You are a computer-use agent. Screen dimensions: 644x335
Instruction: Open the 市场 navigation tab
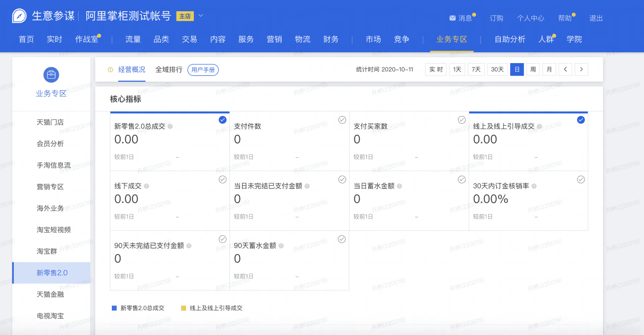(373, 39)
